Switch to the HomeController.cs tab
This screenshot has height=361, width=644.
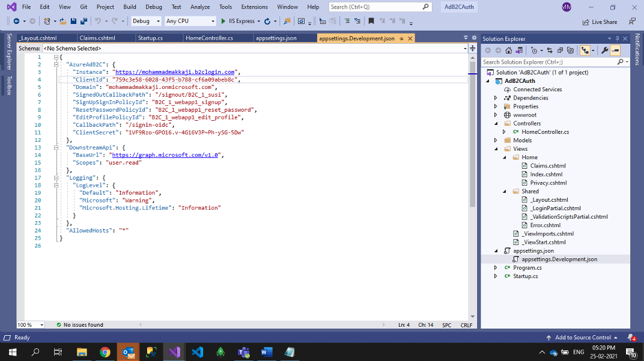tap(209, 38)
